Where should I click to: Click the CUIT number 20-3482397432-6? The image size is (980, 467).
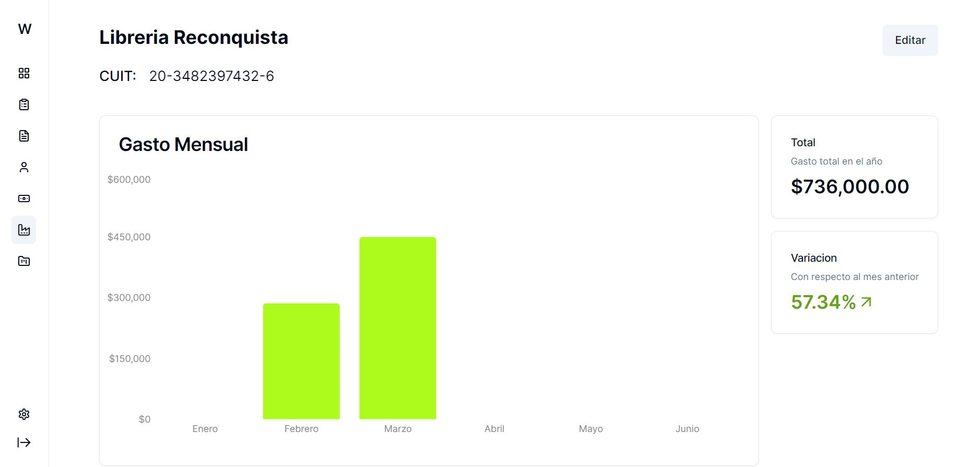pyautogui.click(x=211, y=76)
